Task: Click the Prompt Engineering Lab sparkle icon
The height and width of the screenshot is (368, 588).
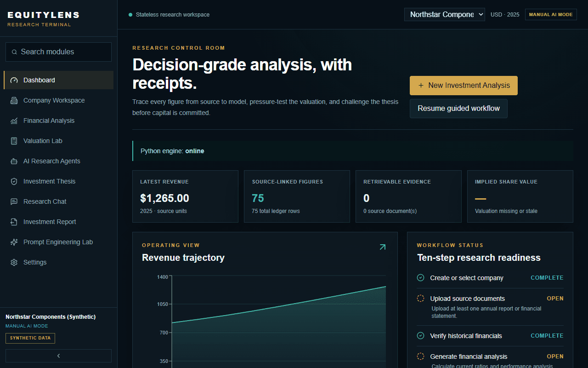Action: point(14,242)
